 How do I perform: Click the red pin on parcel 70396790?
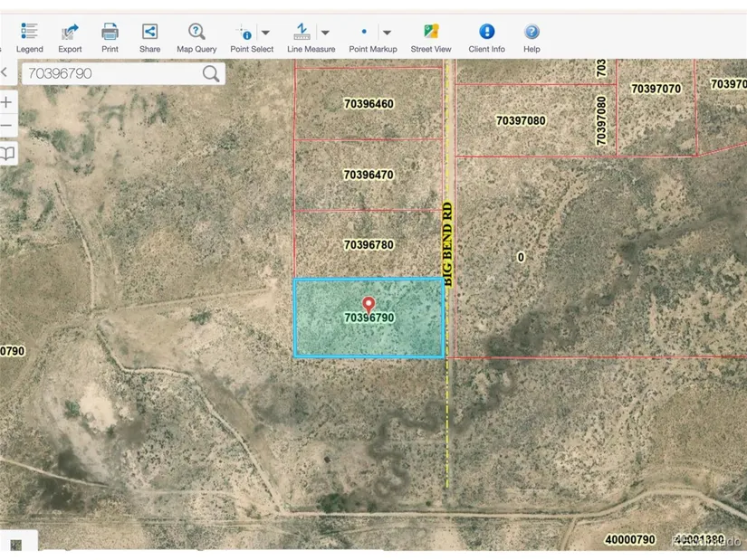click(368, 304)
